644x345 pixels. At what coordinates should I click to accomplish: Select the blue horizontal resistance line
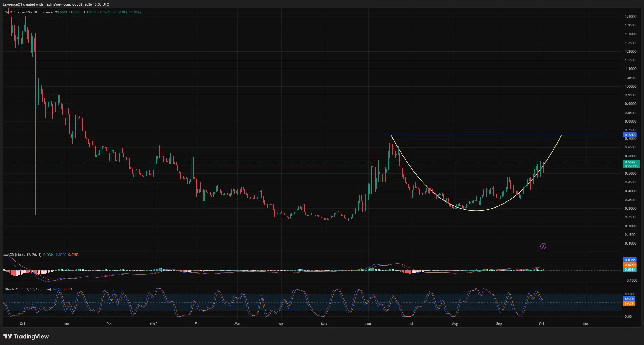pos(493,135)
